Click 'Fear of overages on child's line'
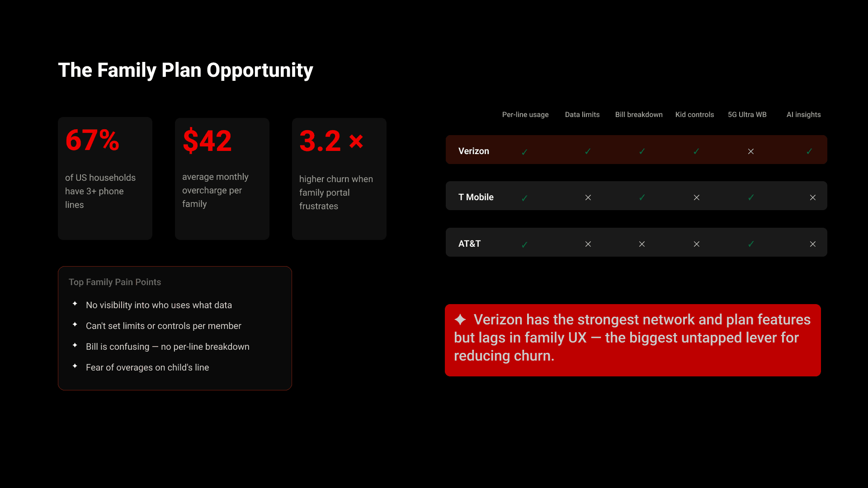This screenshot has height=488, width=868. (147, 367)
